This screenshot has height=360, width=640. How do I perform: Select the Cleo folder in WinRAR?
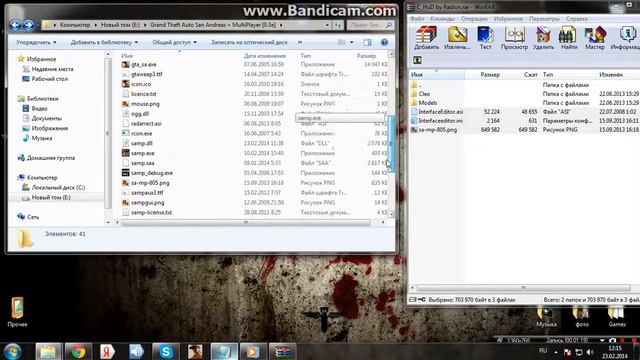424,94
